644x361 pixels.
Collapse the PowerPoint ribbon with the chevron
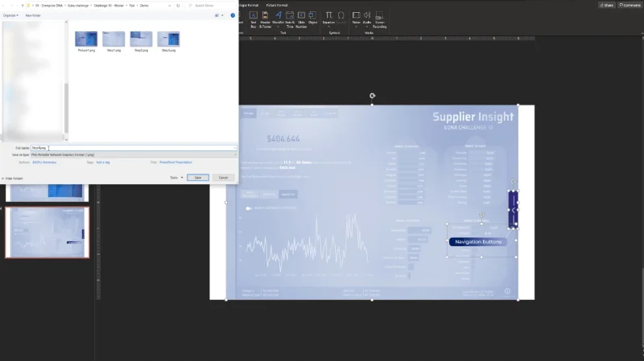pyautogui.click(x=642, y=34)
